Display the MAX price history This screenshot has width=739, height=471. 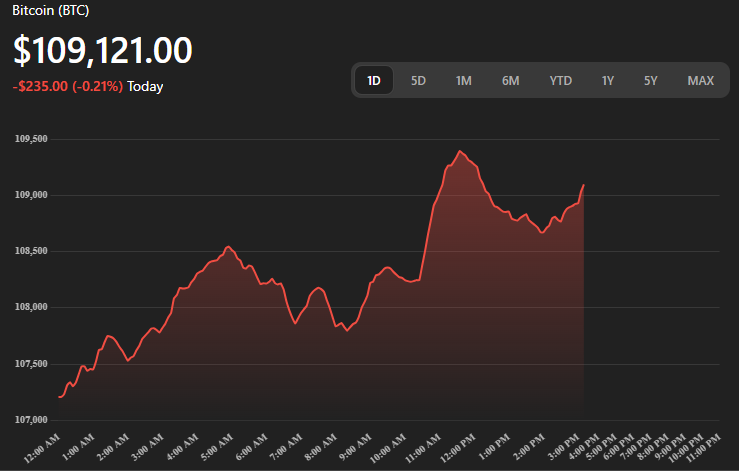pyautogui.click(x=700, y=80)
